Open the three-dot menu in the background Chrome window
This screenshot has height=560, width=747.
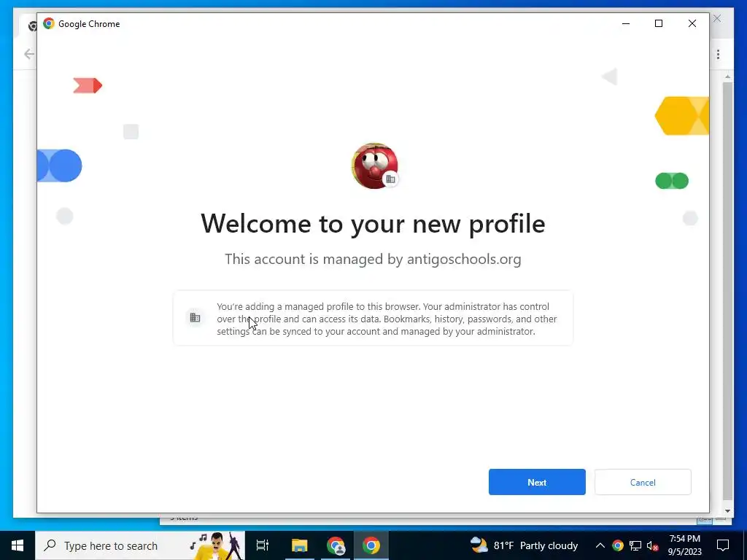718,54
